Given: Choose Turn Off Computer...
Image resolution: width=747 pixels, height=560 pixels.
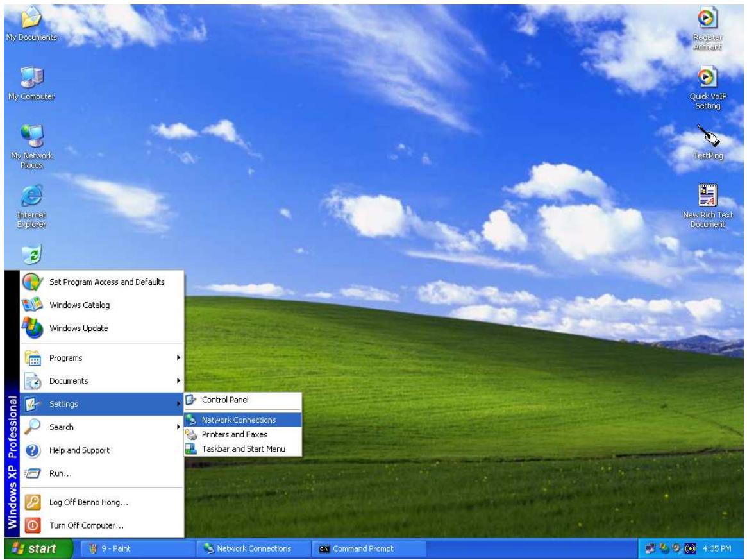Looking at the screenshot, I should (101, 525).
